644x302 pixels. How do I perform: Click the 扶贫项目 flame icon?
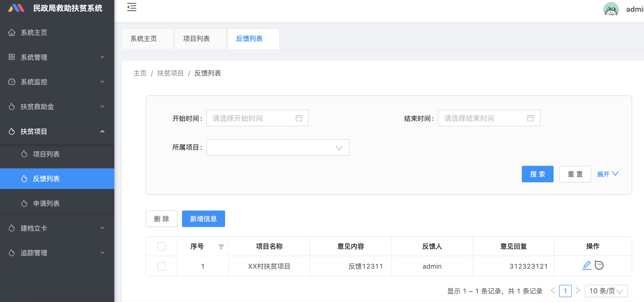pos(12,131)
